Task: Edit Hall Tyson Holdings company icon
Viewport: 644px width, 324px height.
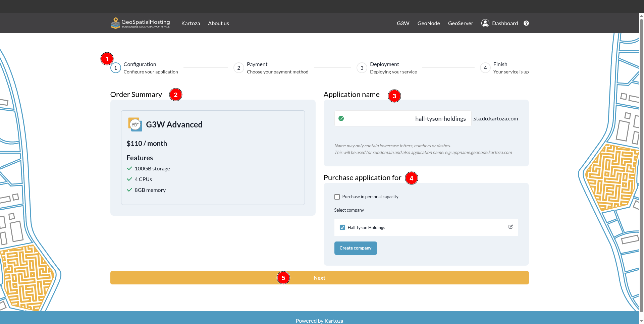Action: click(x=511, y=227)
